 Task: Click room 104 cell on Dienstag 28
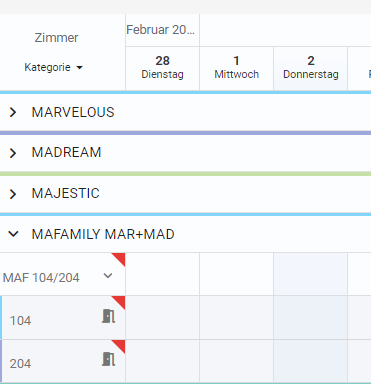coord(162,317)
